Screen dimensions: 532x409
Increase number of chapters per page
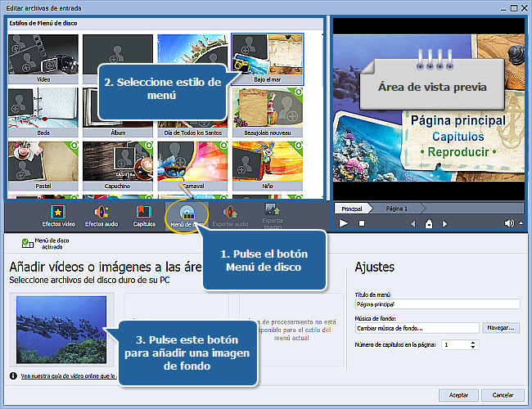[x=473, y=343]
